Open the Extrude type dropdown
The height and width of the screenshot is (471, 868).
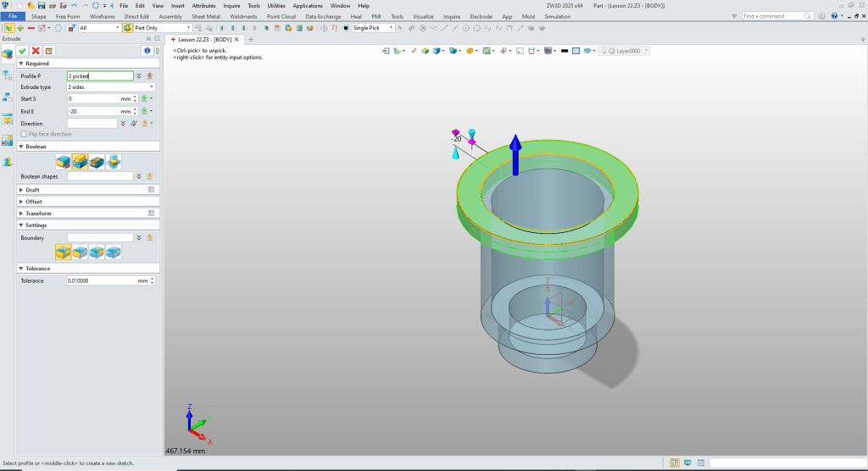[x=111, y=87]
